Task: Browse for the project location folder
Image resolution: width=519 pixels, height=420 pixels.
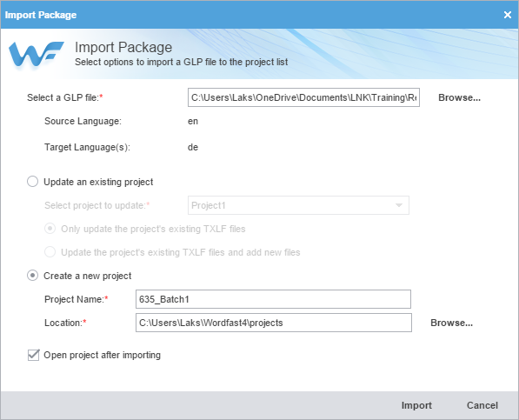Action: [x=451, y=323]
